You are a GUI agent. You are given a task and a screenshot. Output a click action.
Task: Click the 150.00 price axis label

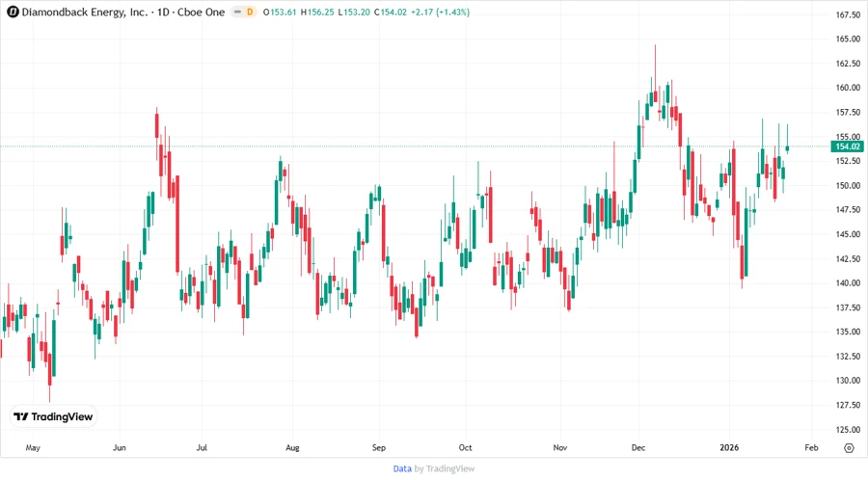[848, 185]
